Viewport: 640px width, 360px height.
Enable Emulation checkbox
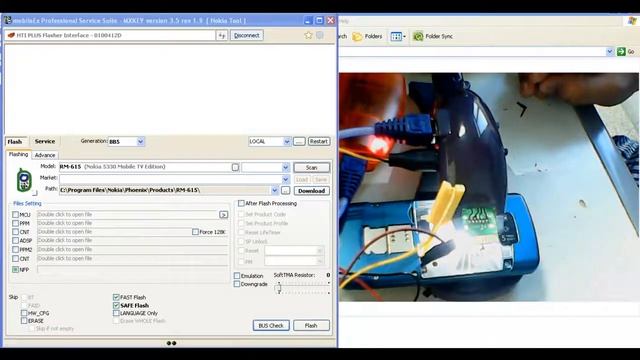click(237, 276)
